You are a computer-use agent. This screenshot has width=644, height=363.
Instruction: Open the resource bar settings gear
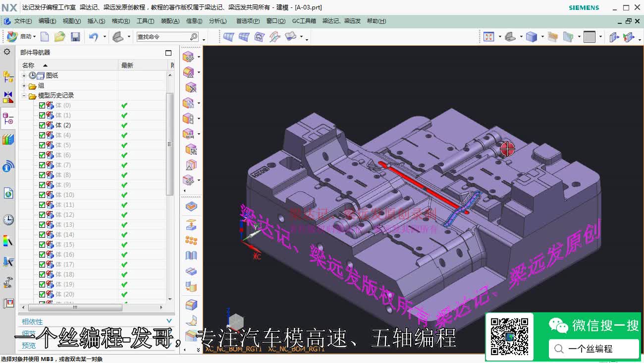(x=7, y=52)
